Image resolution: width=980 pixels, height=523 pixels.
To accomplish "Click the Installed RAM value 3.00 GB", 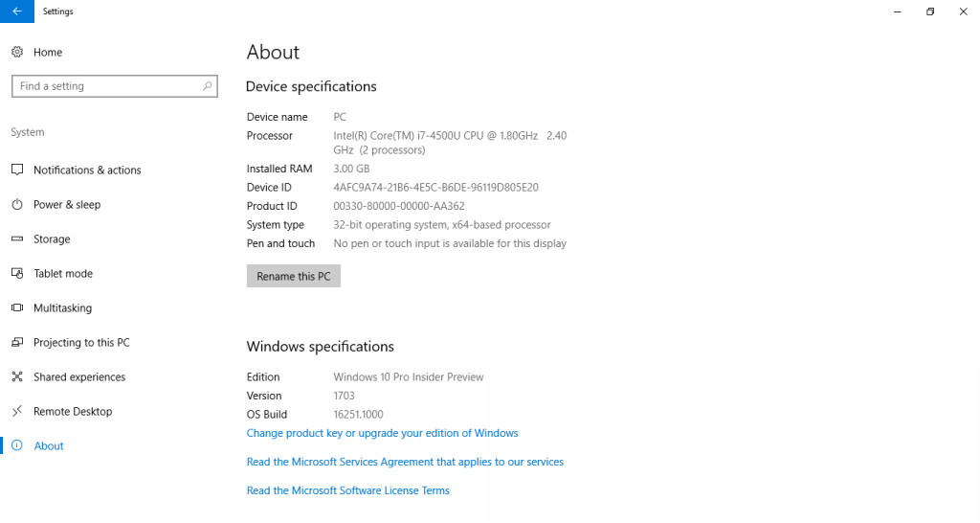I will [x=351, y=169].
